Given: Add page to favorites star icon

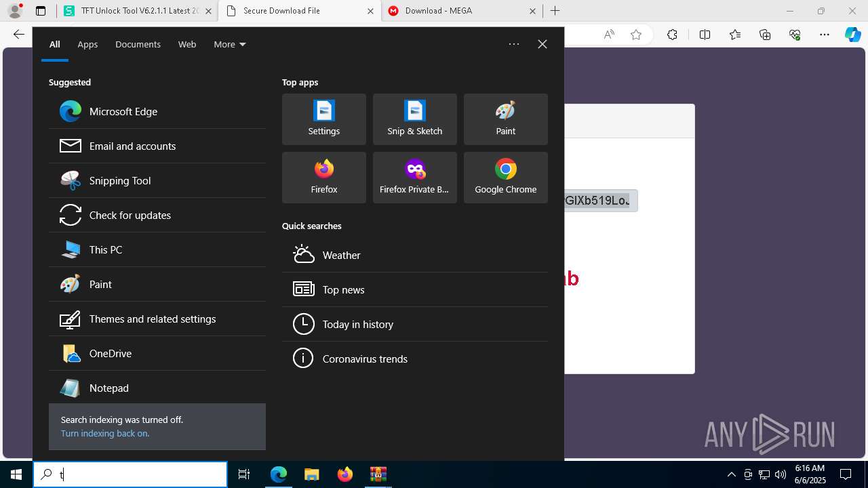Looking at the screenshot, I should point(636,35).
